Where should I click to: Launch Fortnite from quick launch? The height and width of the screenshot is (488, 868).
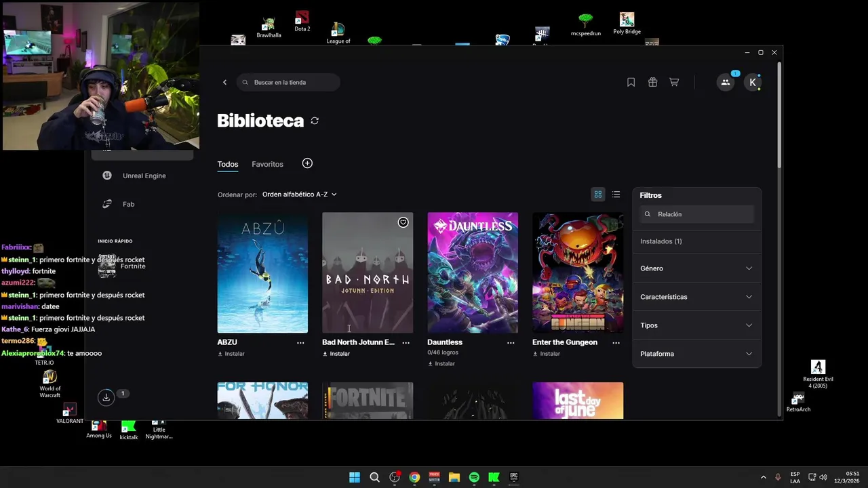[123, 266]
